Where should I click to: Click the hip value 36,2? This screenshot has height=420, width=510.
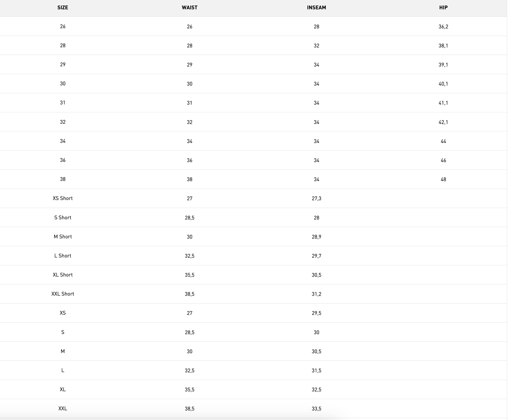(443, 27)
